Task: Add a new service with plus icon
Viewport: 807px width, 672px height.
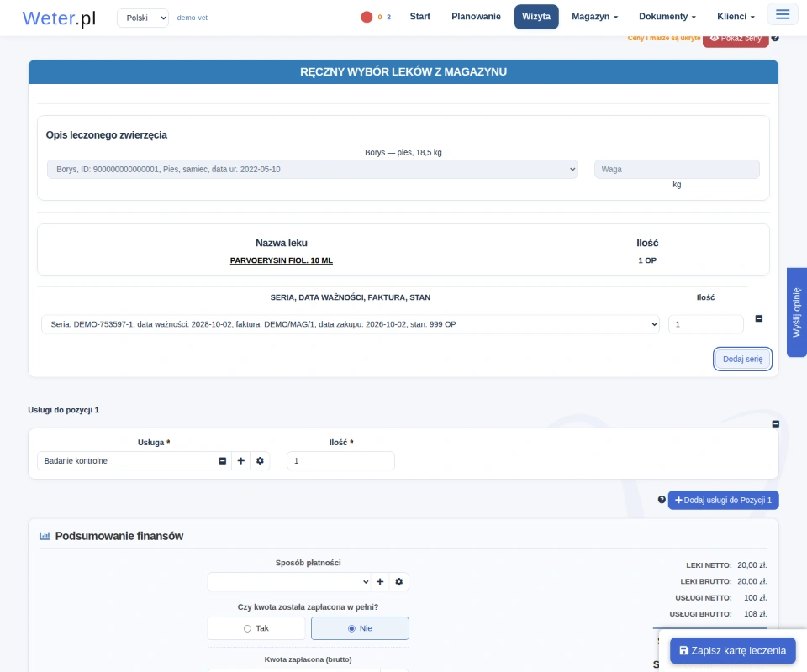Action: [241, 460]
